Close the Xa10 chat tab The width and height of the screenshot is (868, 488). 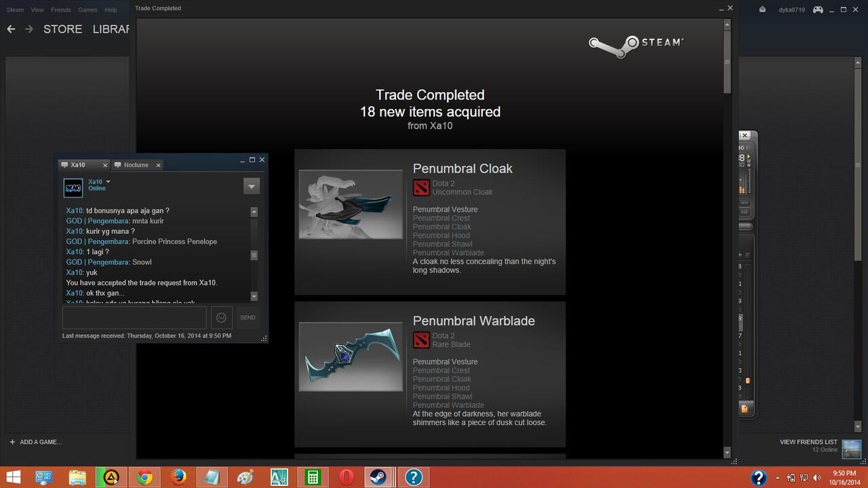tap(105, 165)
